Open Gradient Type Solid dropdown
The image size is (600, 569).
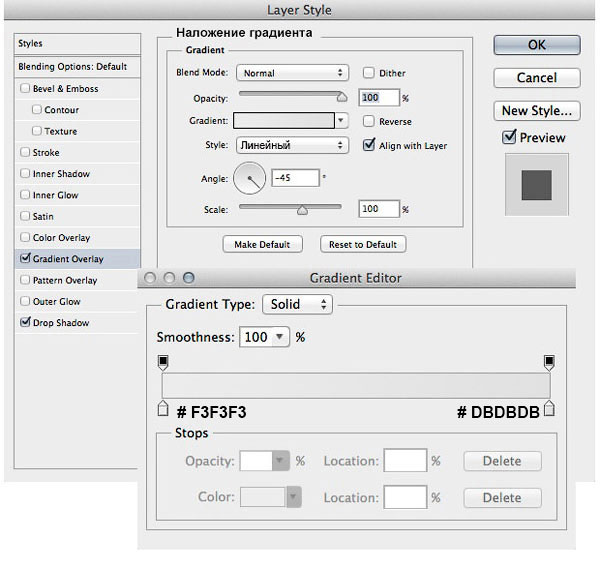[297, 304]
